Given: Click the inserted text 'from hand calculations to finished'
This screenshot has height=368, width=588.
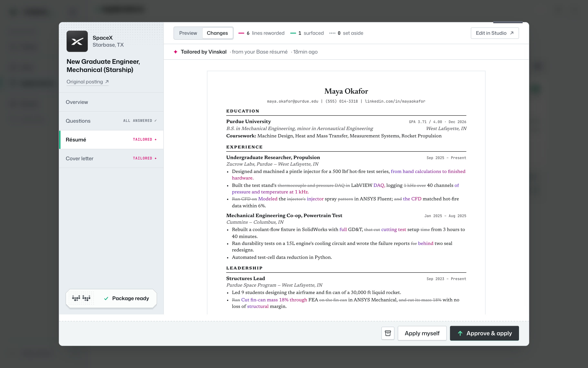Looking at the screenshot, I should tap(428, 171).
